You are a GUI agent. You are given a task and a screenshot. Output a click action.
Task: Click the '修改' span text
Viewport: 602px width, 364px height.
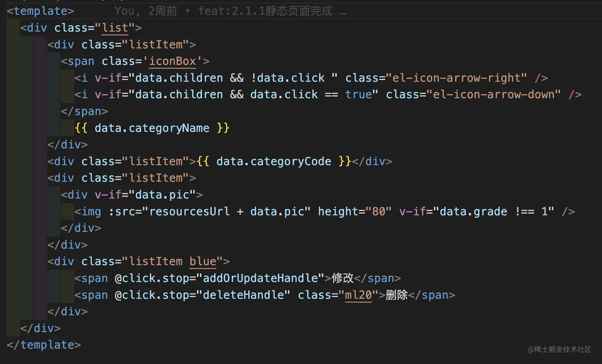pos(343,278)
